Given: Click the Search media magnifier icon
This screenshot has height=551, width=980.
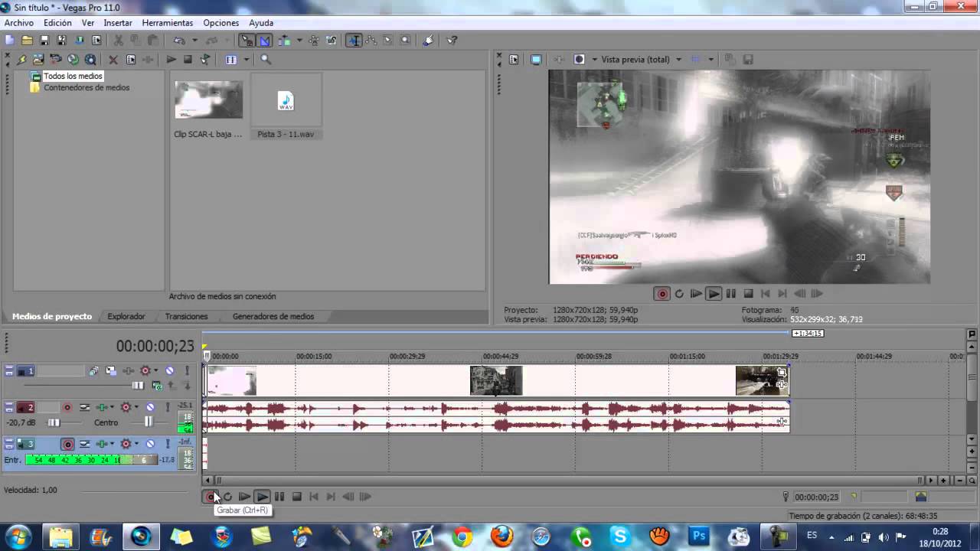Looking at the screenshot, I should click(x=266, y=59).
